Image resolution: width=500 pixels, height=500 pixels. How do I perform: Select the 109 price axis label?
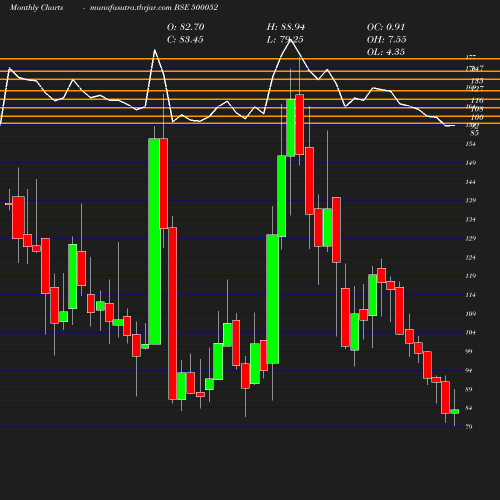pyautogui.click(x=470, y=314)
